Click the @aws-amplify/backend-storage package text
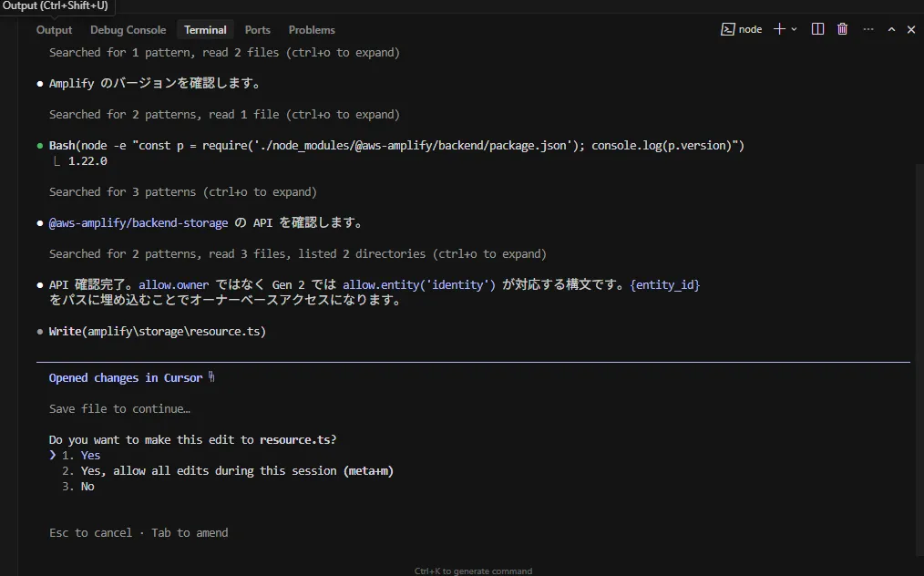The image size is (924, 576). 139,223
